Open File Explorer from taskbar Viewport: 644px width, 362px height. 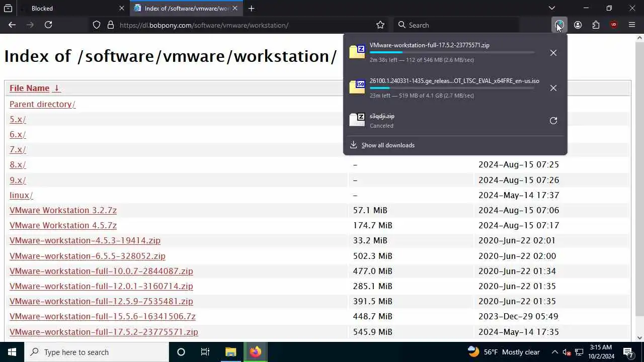(x=231, y=352)
